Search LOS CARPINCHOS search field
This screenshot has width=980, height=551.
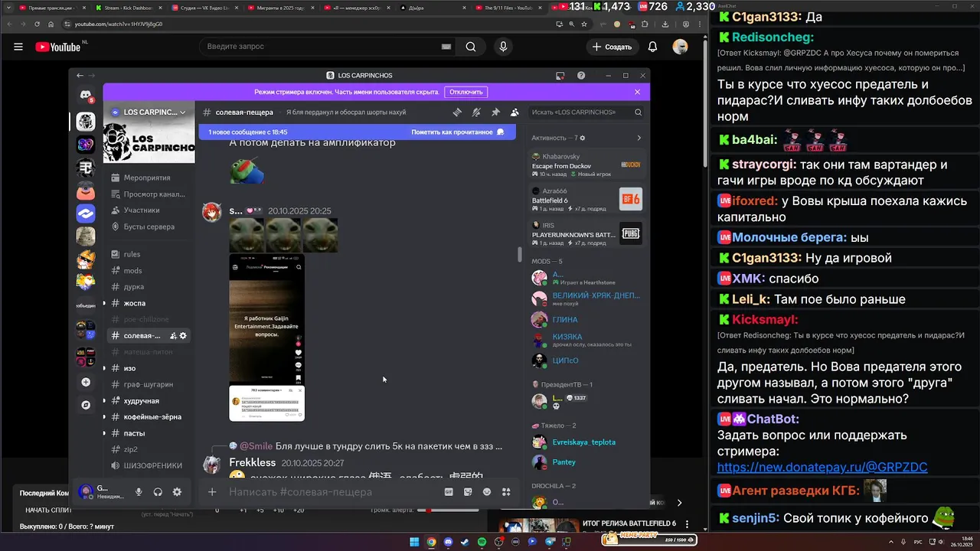[586, 112]
